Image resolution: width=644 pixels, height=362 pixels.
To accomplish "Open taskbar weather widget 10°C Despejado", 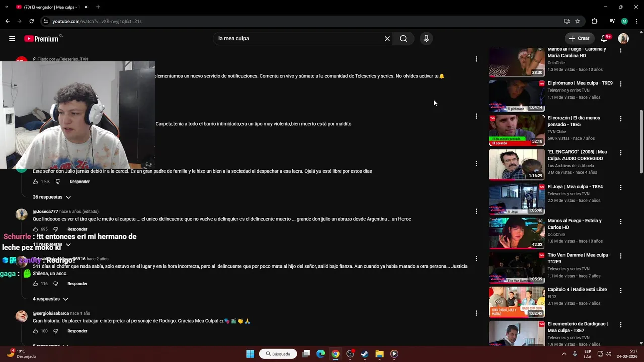I will [x=21, y=354].
